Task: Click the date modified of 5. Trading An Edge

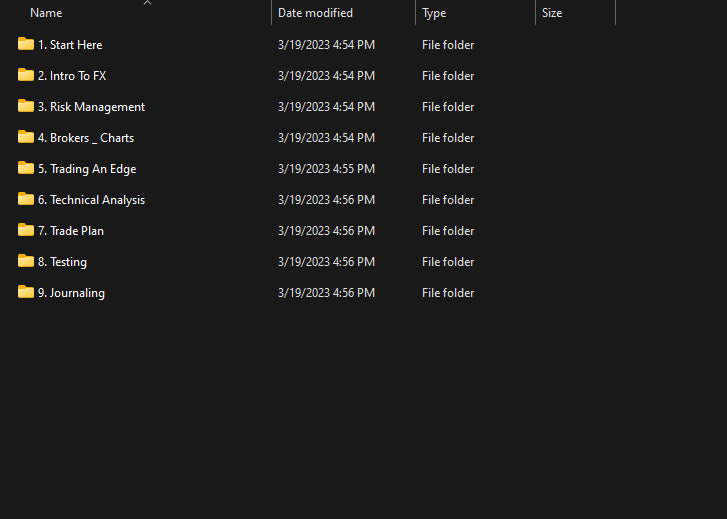Action: pos(326,169)
